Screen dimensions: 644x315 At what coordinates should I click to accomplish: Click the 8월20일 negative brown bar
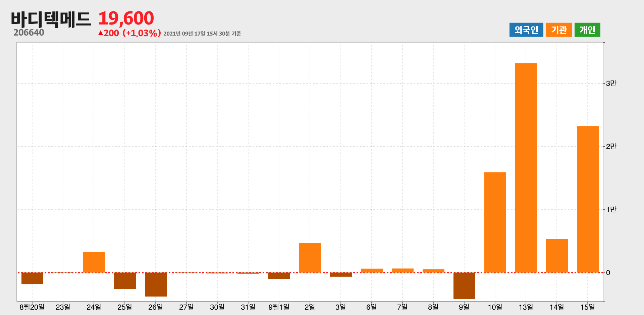[x=32, y=278]
